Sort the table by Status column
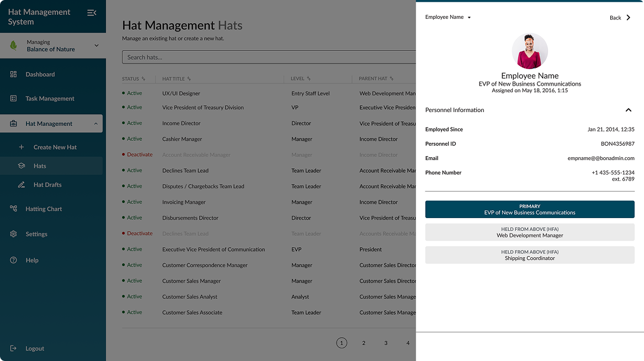644x361 pixels. (143, 79)
